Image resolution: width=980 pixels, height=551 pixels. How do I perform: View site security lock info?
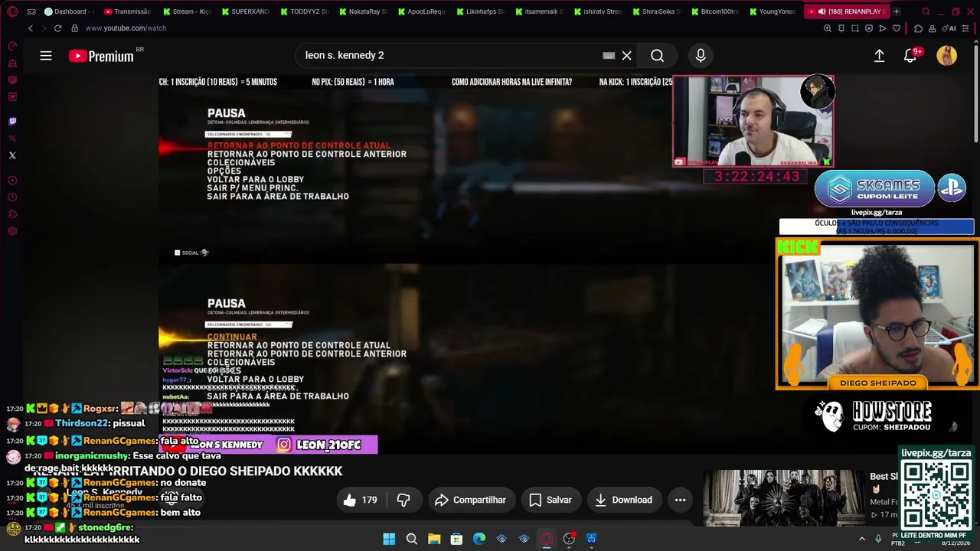point(74,28)
